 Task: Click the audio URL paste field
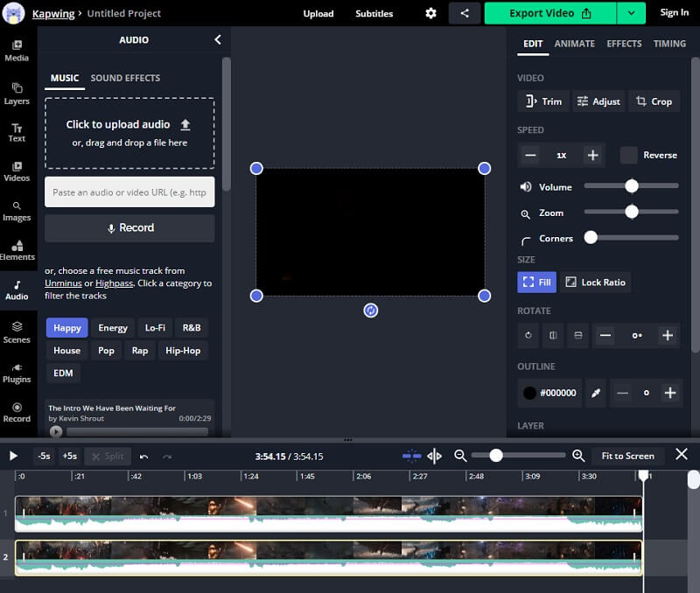coord(129,192)
